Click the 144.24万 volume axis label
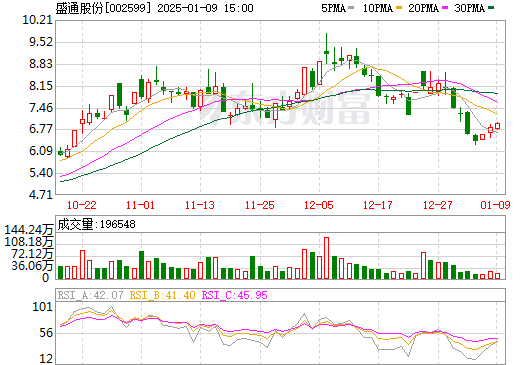Viewport: 520px width, 365px height. click(29, 230)
